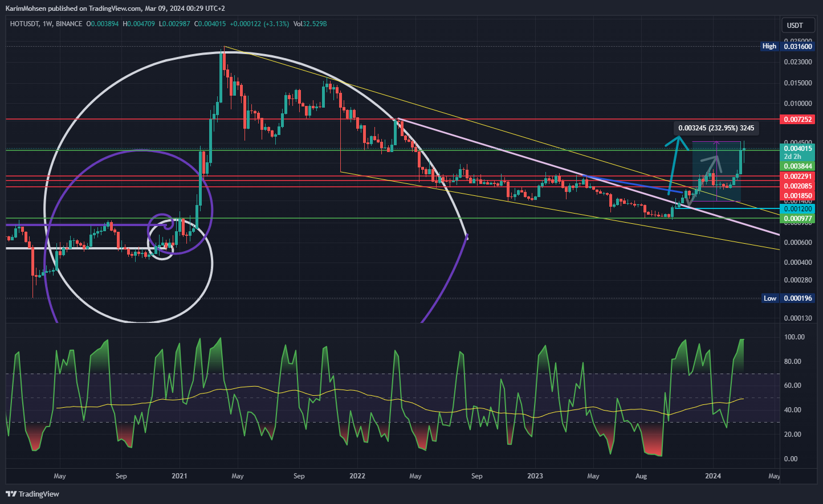The height and width of the screenshot is (504, 823).
Task: Click the High tag on price axis
Action: click(769, 46)
